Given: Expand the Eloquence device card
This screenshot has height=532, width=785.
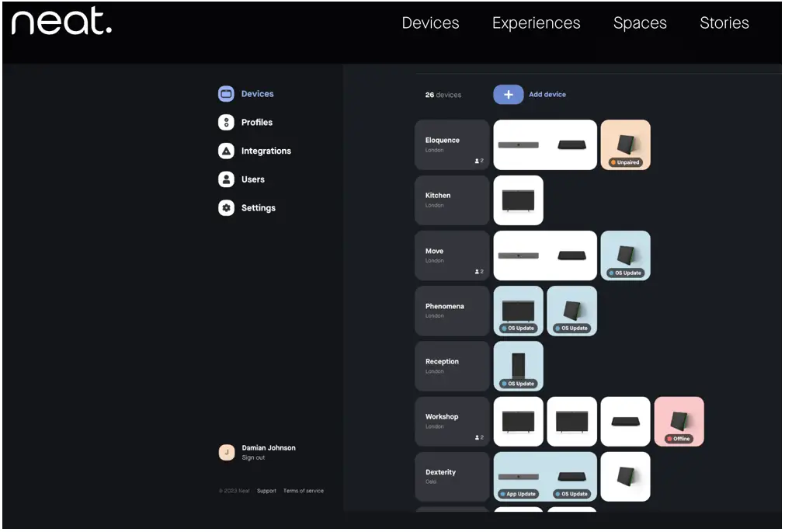Looking at the screenshot, I should tap(452, 144).
